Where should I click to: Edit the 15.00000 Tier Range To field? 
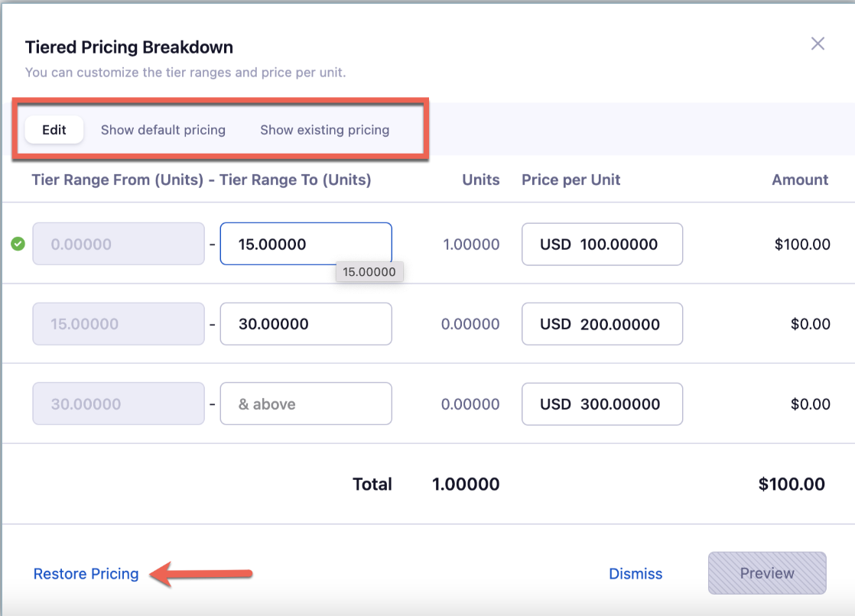point(306,245)
